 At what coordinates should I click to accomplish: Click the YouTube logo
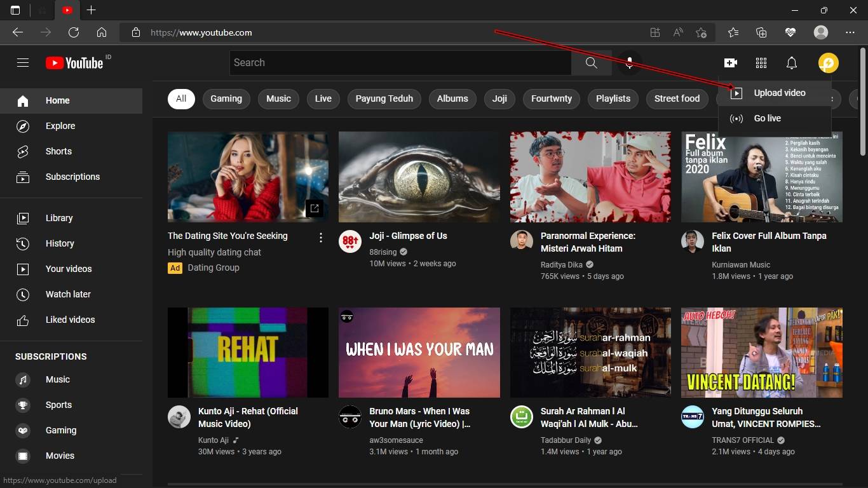(74, 62)
